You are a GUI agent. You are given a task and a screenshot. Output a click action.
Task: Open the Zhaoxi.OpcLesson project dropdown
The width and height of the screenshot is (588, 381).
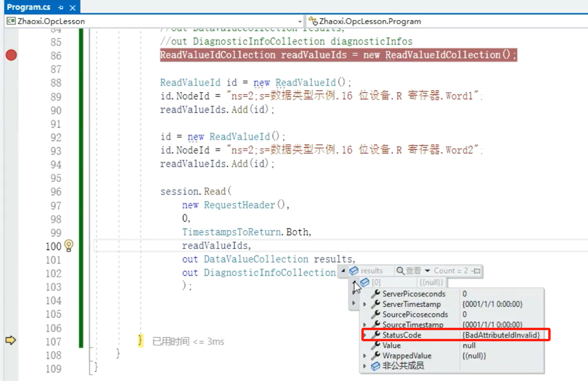coord(300,21)
